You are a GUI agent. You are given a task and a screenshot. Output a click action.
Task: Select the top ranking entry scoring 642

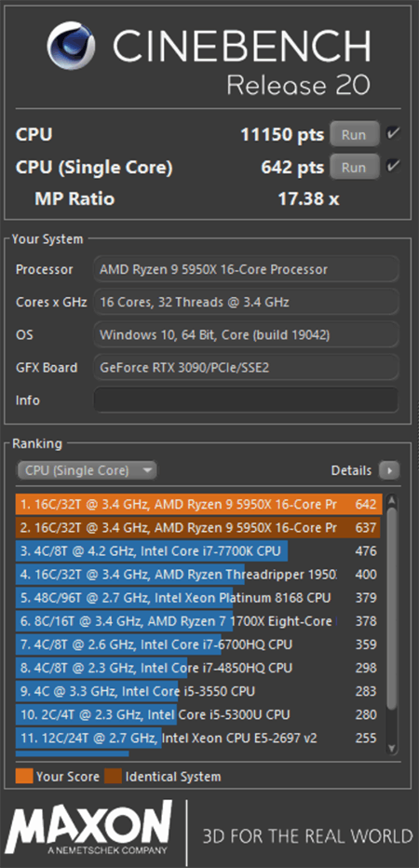pos(198,504)
